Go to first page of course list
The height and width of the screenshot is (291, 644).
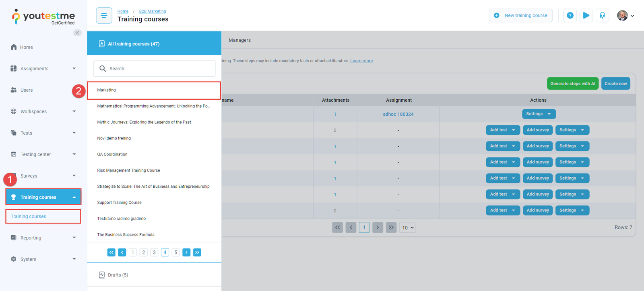point(111,252)
